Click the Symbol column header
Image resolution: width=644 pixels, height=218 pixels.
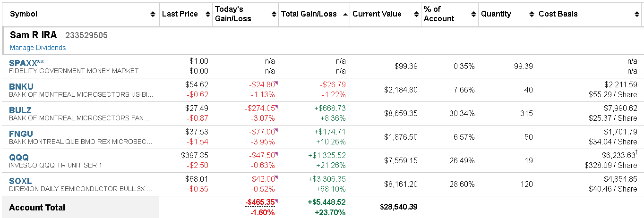tap(24, 14)
